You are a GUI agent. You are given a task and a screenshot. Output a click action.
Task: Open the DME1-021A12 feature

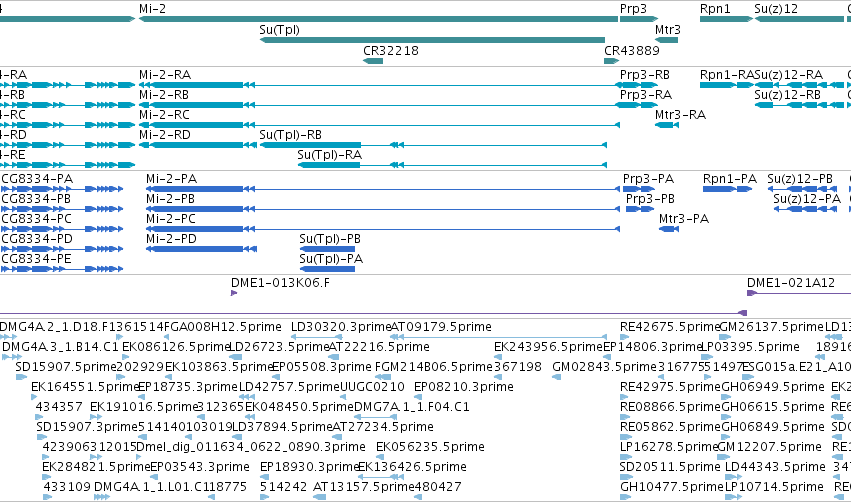pos(799,293)
